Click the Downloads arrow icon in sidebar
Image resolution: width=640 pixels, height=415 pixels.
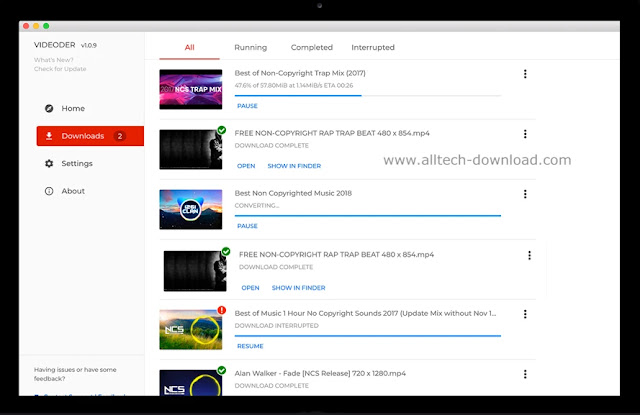49,136
